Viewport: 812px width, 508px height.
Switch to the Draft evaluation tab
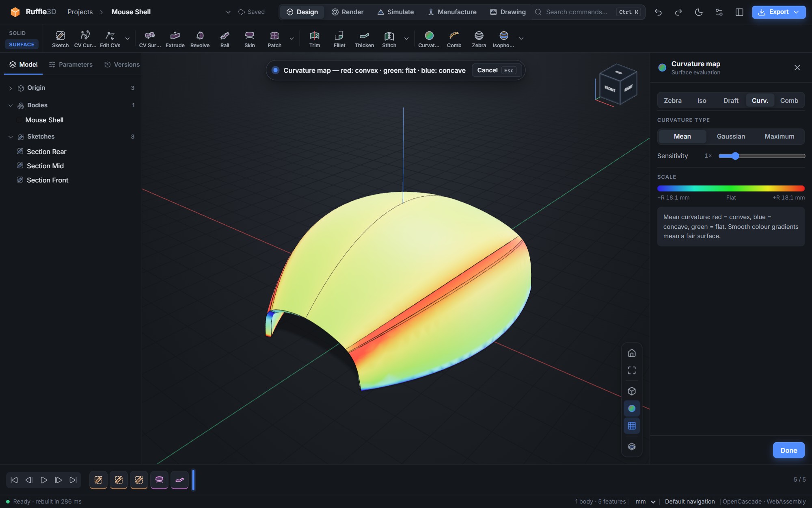tap(731, 101)
